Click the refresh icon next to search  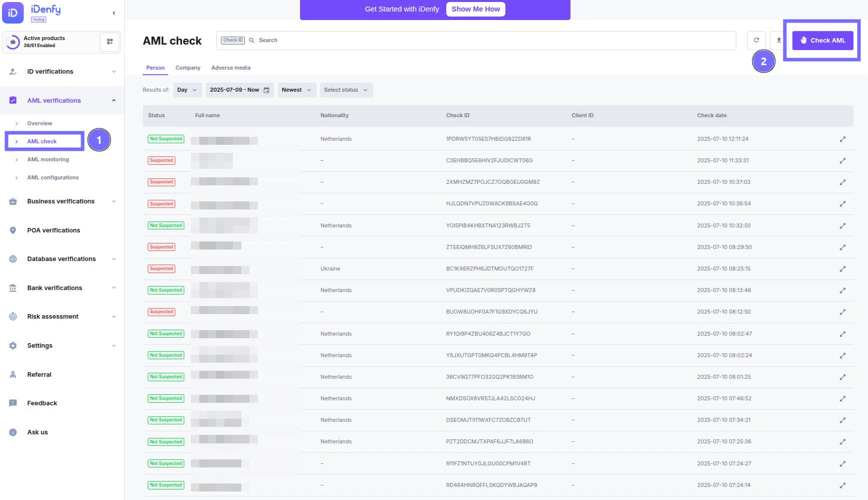pos(756,40)
